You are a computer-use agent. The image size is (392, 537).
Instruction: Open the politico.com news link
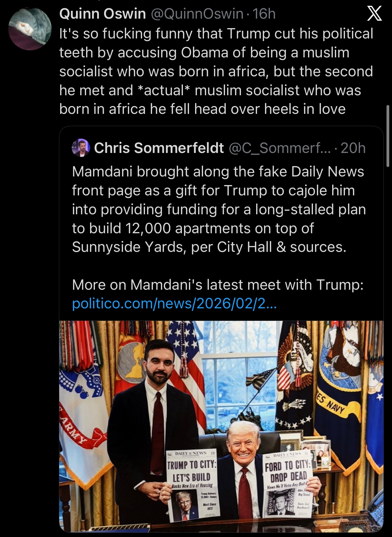click(174, 303)
